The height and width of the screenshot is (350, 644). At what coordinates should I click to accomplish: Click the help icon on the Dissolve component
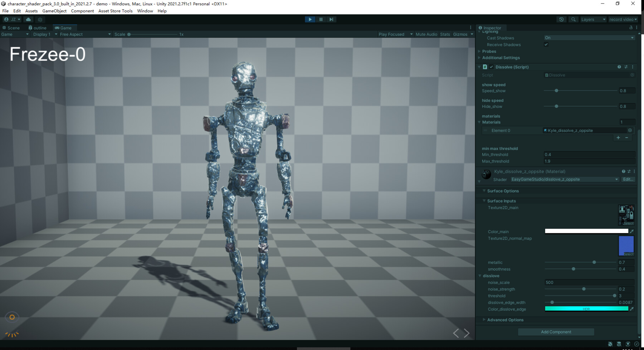(619, 67)
